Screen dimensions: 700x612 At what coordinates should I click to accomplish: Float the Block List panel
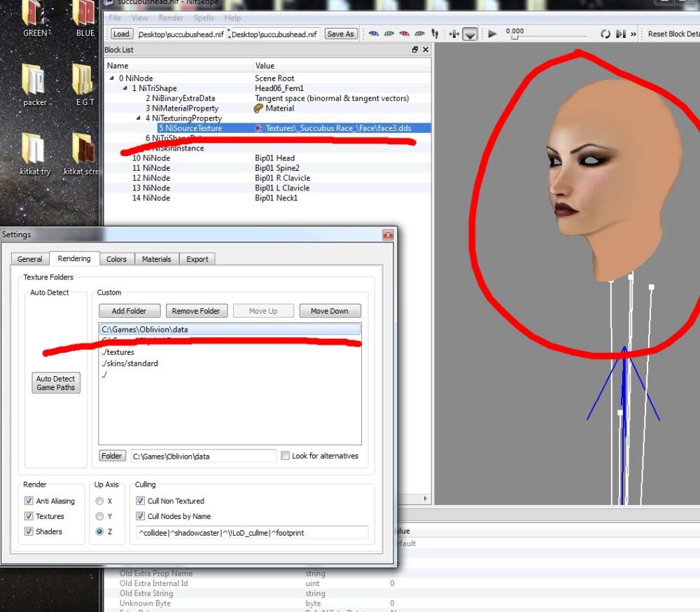pos(414,50)
